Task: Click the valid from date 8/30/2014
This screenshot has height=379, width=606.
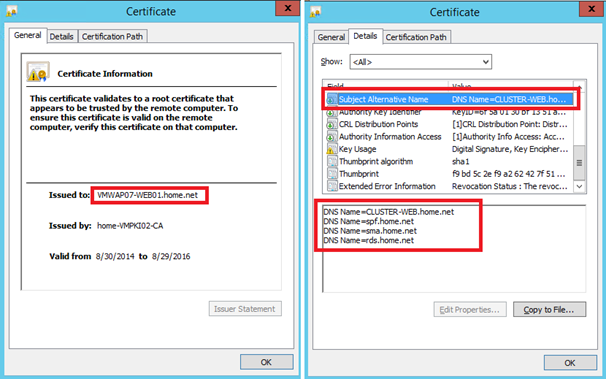Action: coord(115,256)
